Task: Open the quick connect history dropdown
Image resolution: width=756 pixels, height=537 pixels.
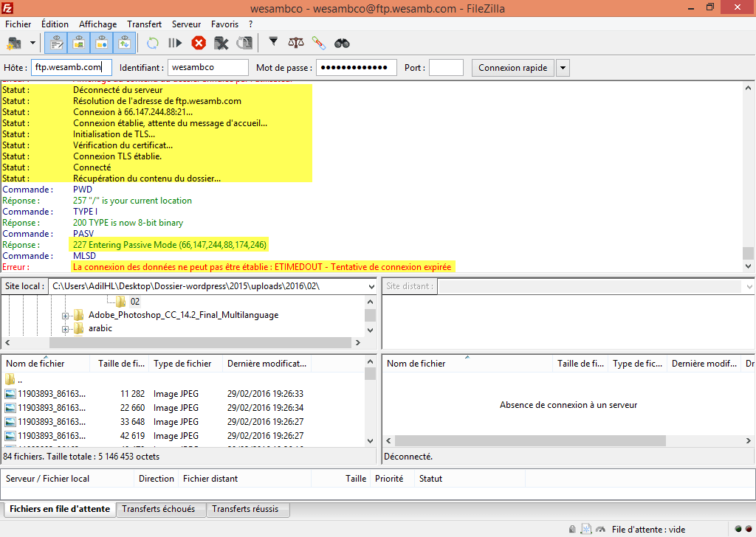Action: (x=563, y=68)
